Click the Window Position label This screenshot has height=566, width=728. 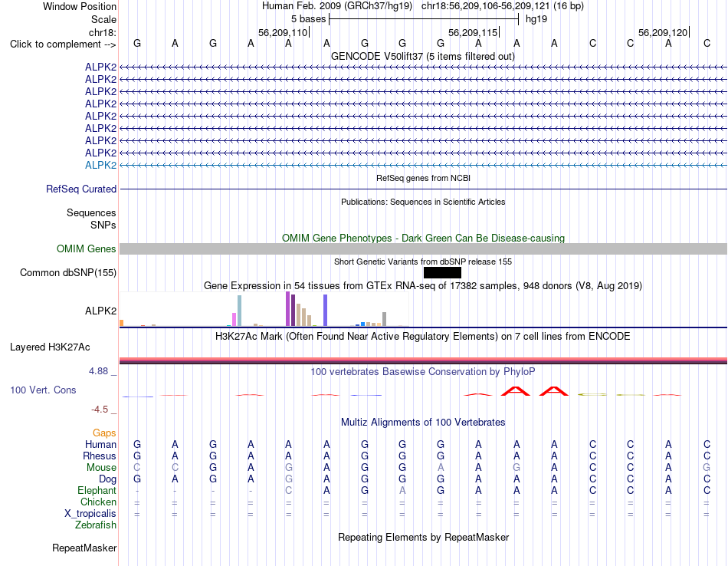tap(80, 6)
